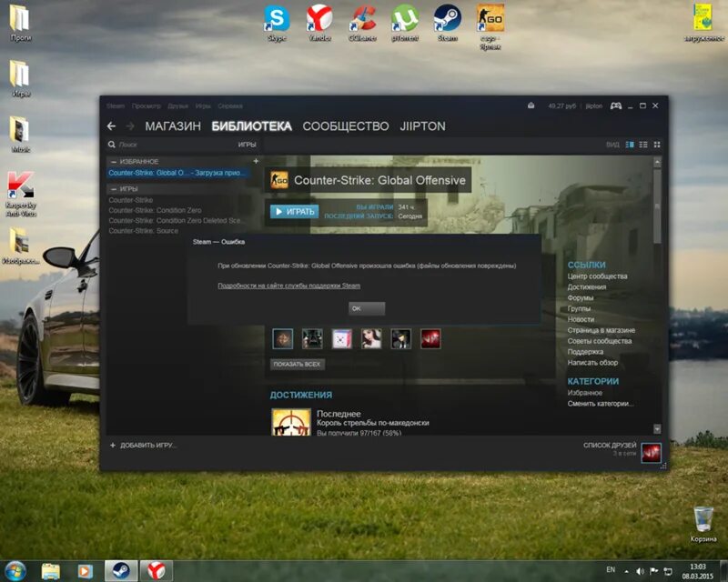The height and width of the screenshot is (582, 728).
Task: Click Steam icon in taskbar
Action: click(x=121, y=570)
